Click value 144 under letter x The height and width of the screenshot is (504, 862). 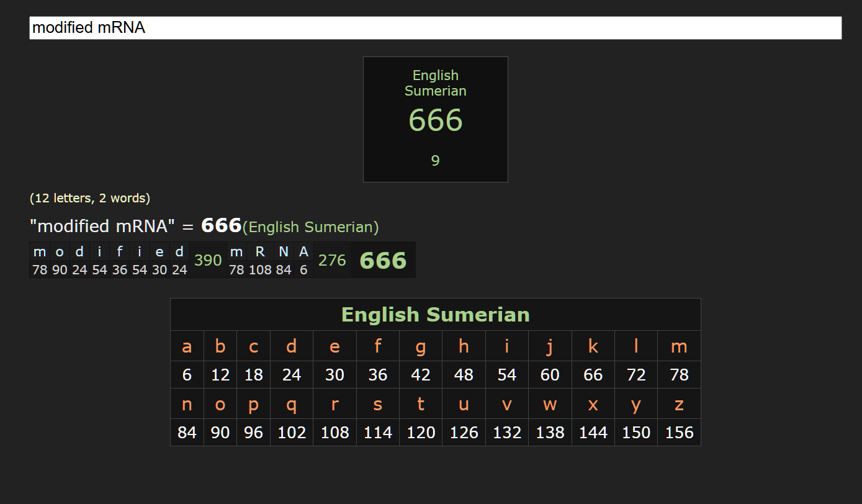593,433
